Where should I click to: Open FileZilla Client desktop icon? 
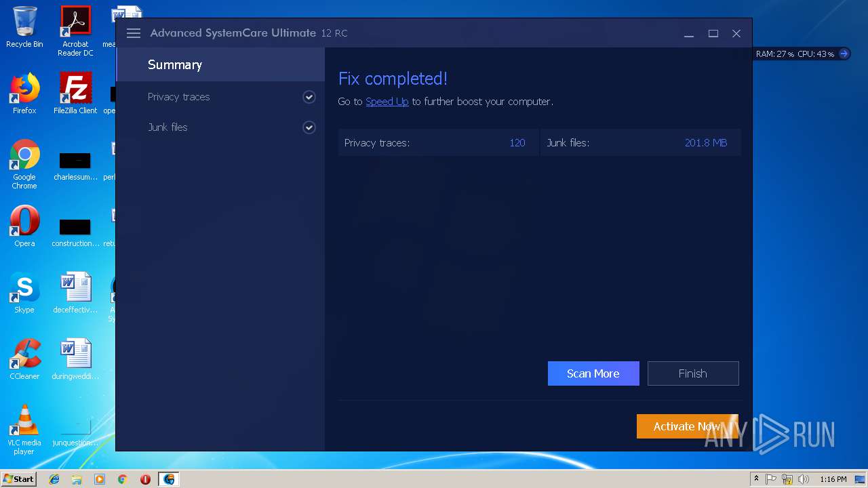click(x=75, y=94)
